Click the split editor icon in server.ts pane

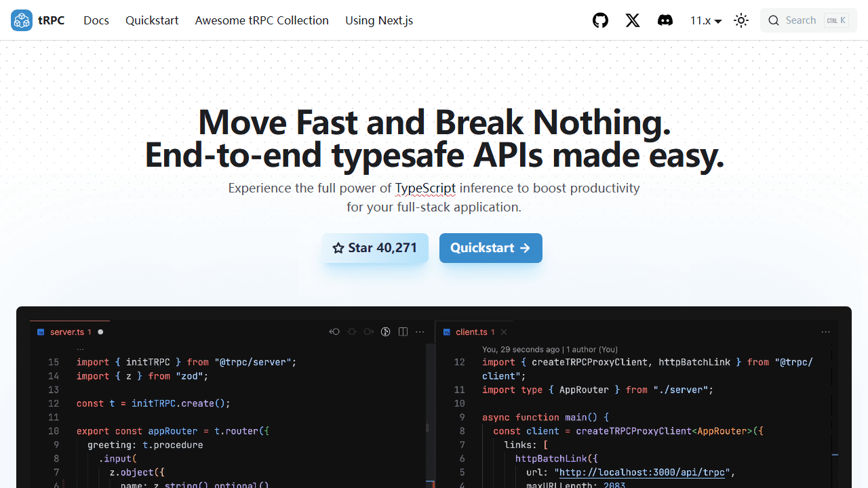tap(403, 332)
